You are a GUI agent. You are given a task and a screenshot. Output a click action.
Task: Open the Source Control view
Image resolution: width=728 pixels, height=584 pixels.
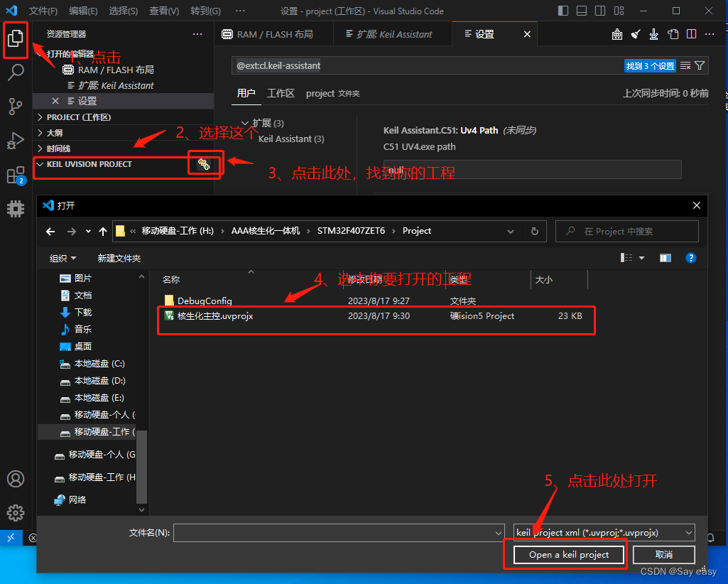(x=16, y=107)
